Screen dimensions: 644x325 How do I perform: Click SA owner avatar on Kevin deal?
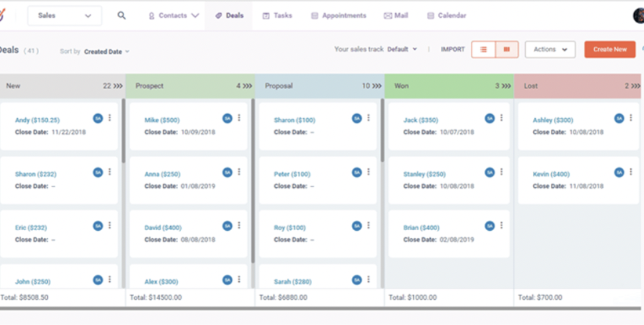click(x=619, y=172)
